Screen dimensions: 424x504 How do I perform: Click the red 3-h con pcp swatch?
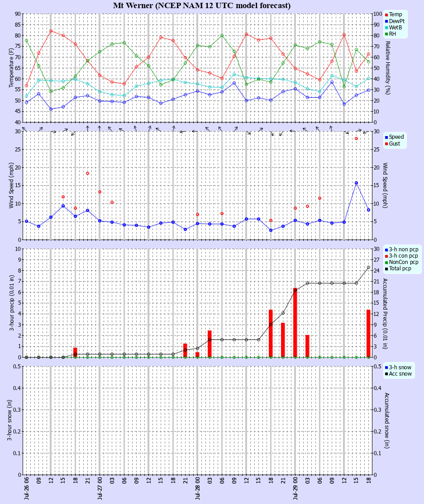click(x=386, y=256)
